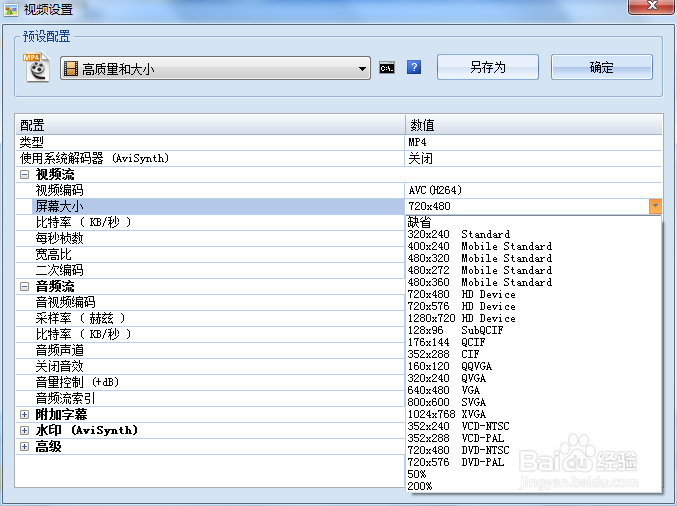Choose 缺省 from the size list
677x506 pixels.
[533, 222]
